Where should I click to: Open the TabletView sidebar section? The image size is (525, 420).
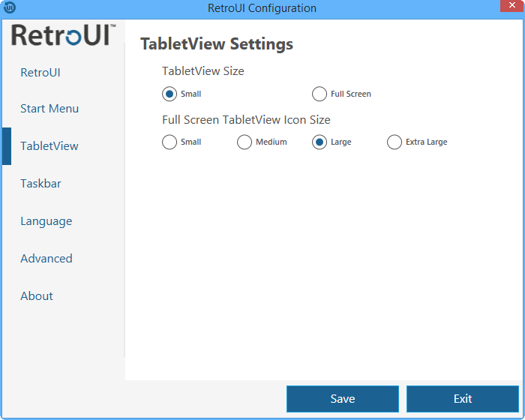click(49, 146)
